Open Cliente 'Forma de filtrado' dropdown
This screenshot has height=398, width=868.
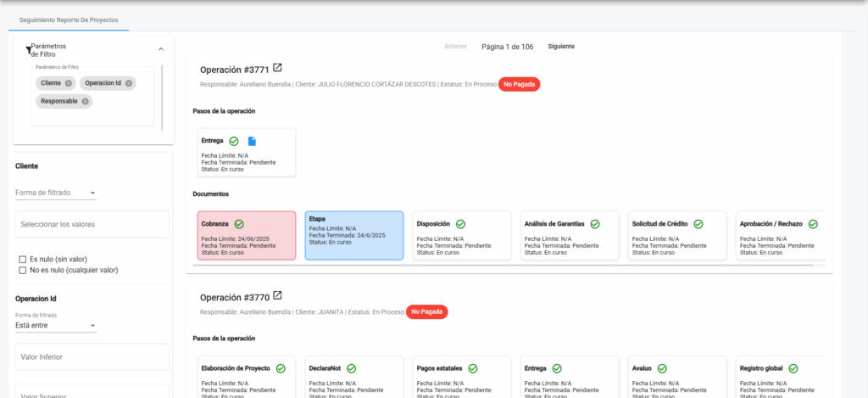pyautogui.click(x=56, y=193)
